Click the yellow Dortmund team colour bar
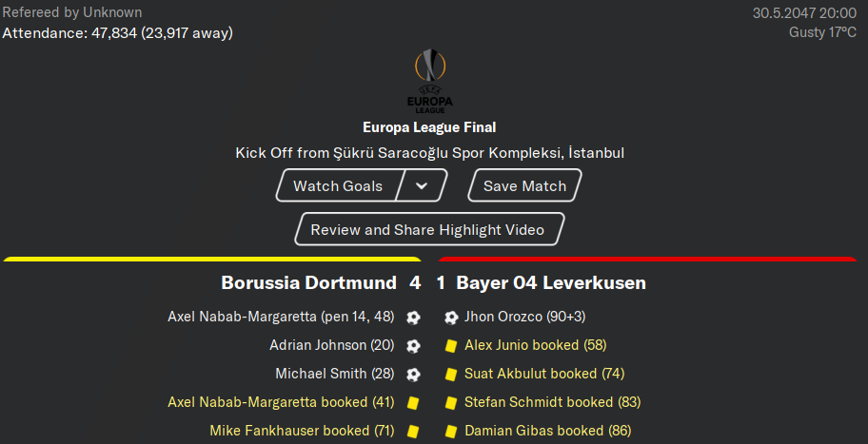Viewport: 868px width, 444px height. tap(212, 259)
